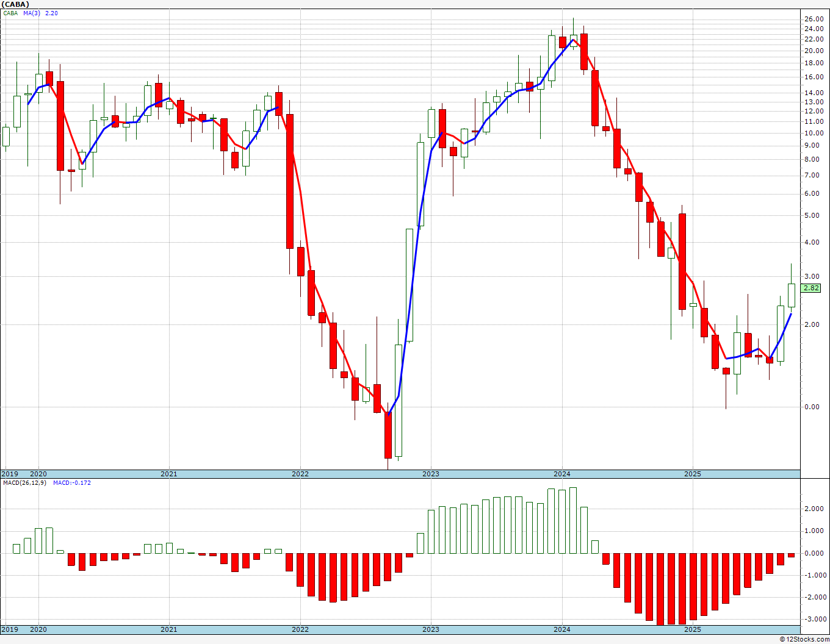Screen dimensions: 830x644
Task: Select 2024 on the price chart time axis
Action: coord(562,474)
